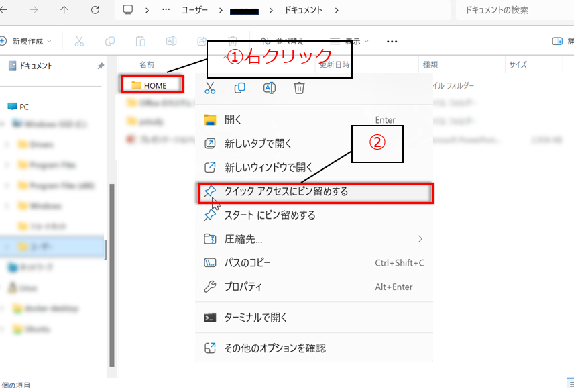Expand chevron after ユーザー in breadcrumb
588x388 pixels.
pyautogui.click(x=221, y=11)
